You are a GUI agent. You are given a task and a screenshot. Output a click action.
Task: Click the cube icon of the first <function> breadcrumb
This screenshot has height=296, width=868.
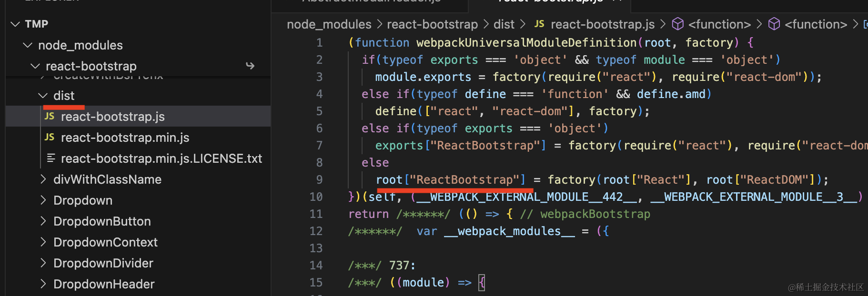pos(678,24)
